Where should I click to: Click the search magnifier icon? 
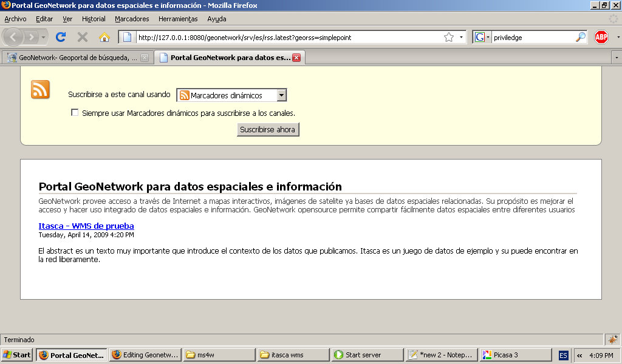tap(581, 38)
